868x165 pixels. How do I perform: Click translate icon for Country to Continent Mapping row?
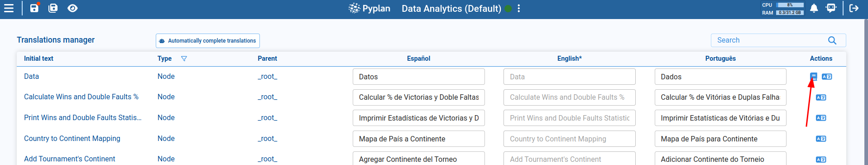(821, 139)
